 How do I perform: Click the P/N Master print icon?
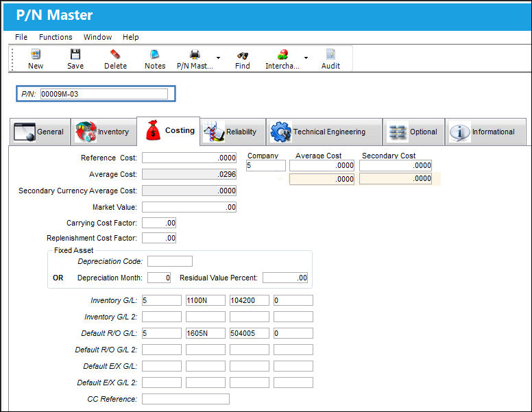click(x=195, y=54)
